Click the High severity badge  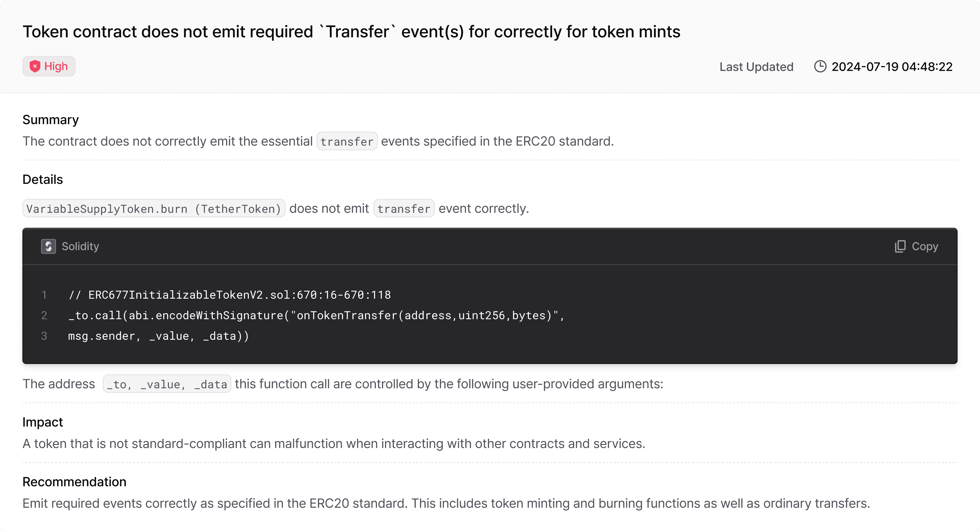pyautogui.click(x=49, y=66)
